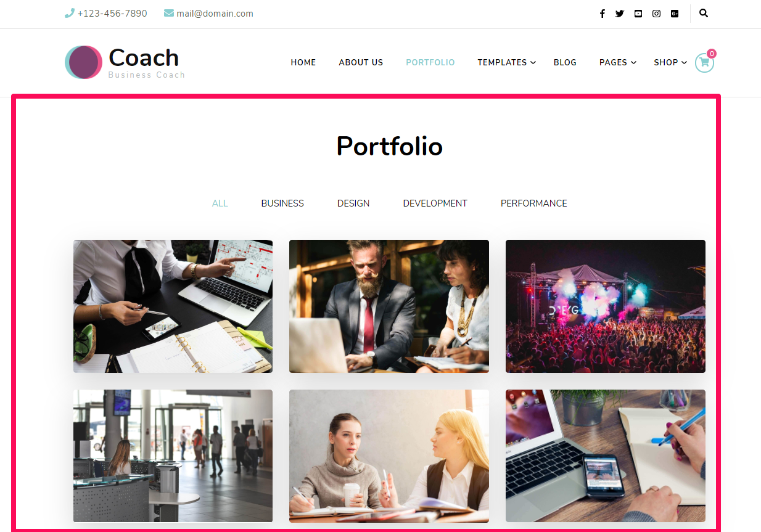
Task: Open the Blog menu item
Action: click(565, 62)
